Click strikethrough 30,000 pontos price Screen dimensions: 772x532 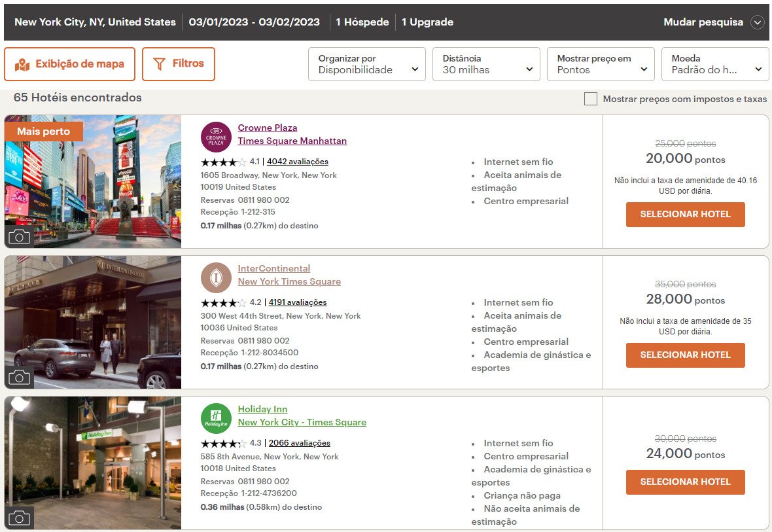coord(686,438)
